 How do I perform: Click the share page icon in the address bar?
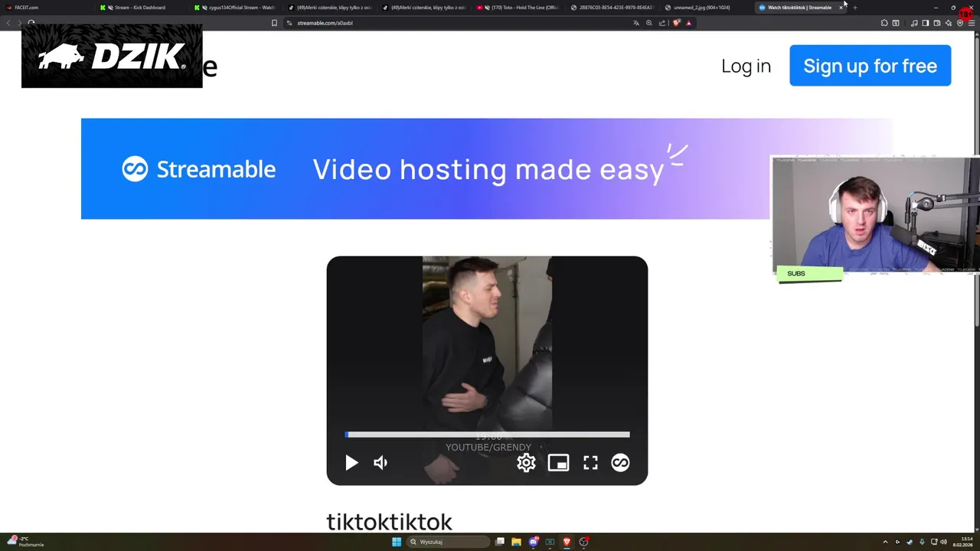pyautogui.click(x=662, y=23)
